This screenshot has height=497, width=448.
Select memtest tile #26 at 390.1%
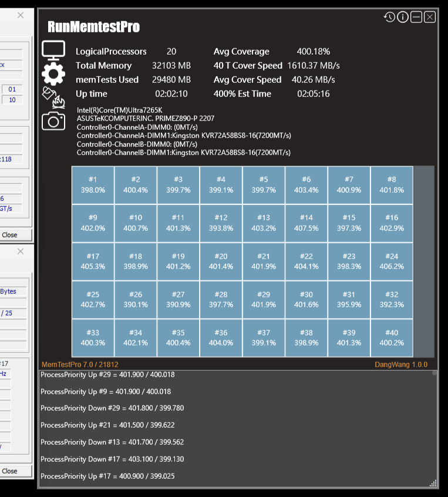point(136,300)
